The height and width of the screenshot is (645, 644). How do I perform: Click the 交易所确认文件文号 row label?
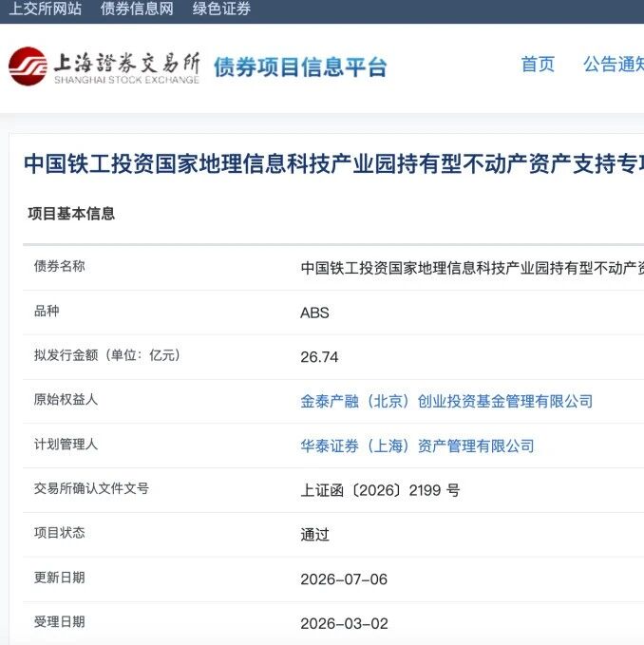point(91,488)
